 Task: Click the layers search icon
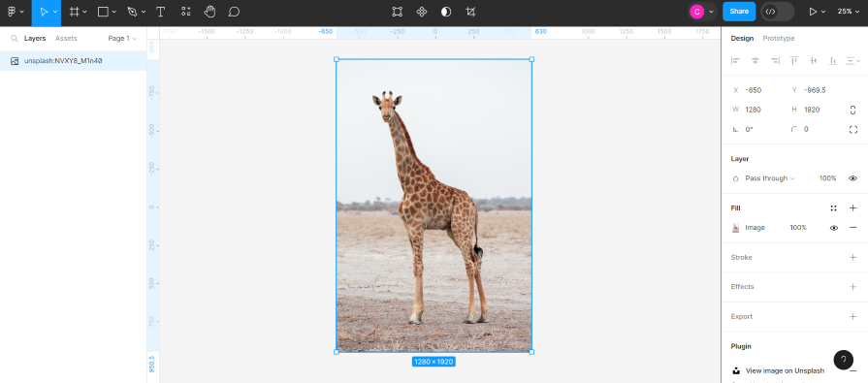(x=14, y=39)
